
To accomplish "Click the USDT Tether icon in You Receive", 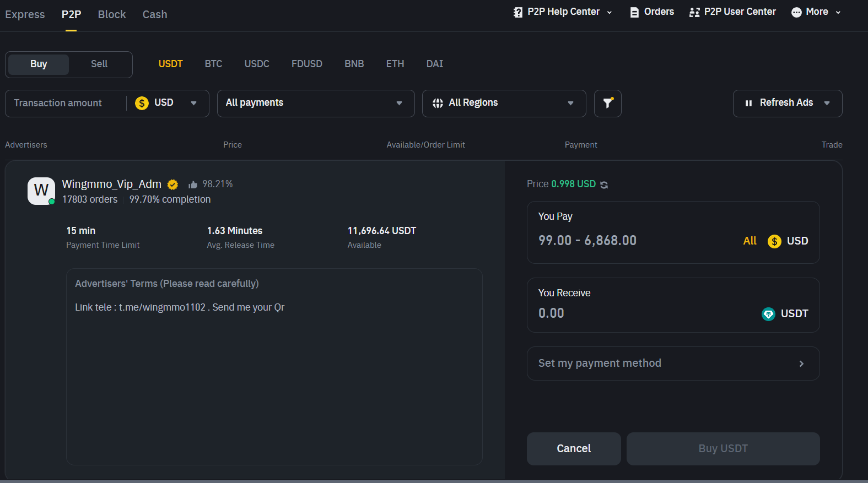I will pos(768,314).
